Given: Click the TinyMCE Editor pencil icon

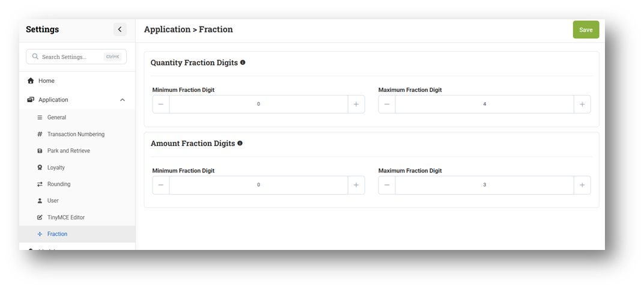Looking at the screenshot, I should pos(40,218).
